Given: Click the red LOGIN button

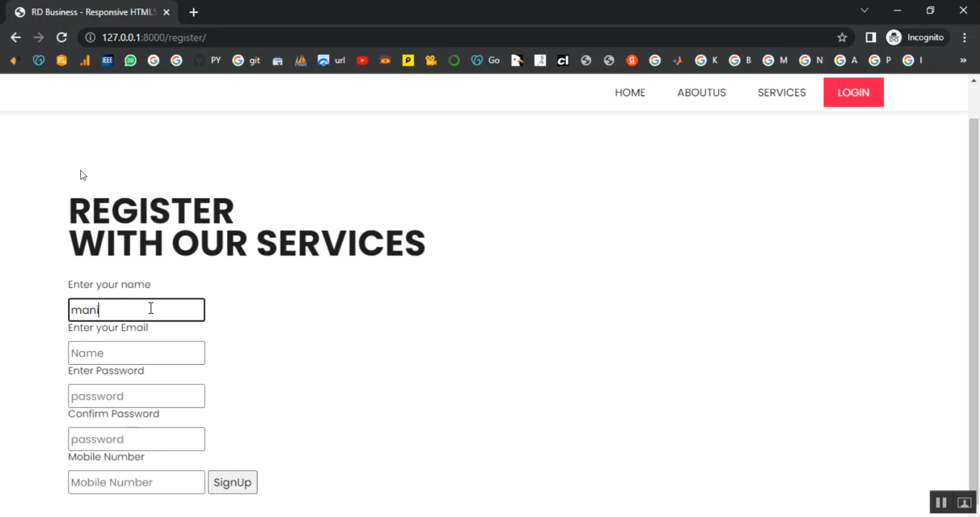Looking at the screenshot, I should (853, 92).
